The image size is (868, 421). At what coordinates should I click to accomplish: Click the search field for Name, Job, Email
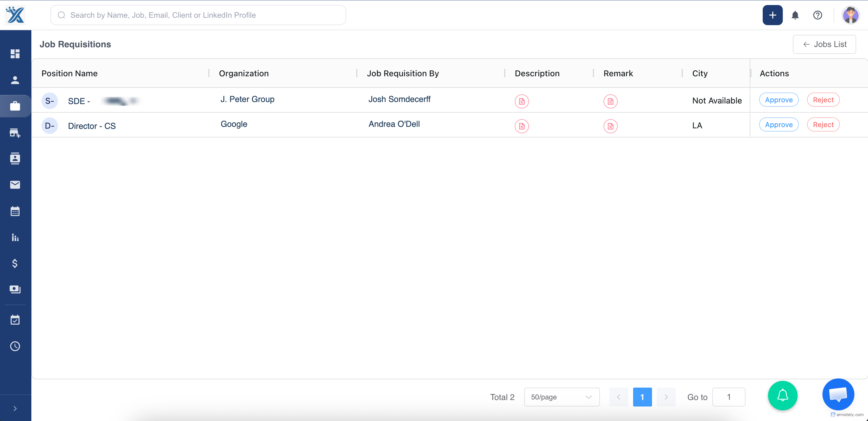198,15
